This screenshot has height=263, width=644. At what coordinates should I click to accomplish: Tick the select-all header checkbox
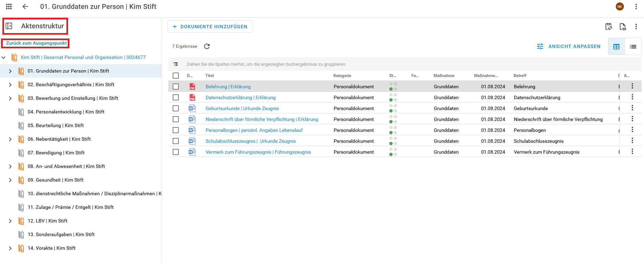[176, 76]
